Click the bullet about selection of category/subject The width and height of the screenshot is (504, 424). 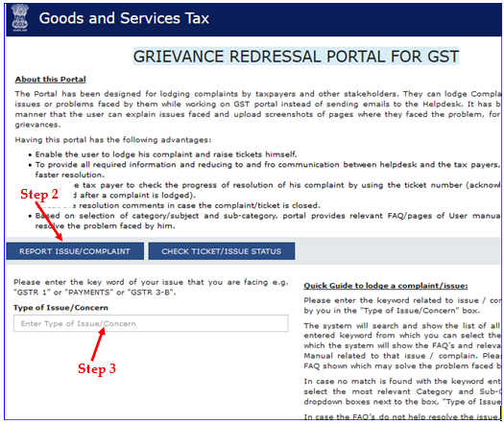click(x=268, y=221)
